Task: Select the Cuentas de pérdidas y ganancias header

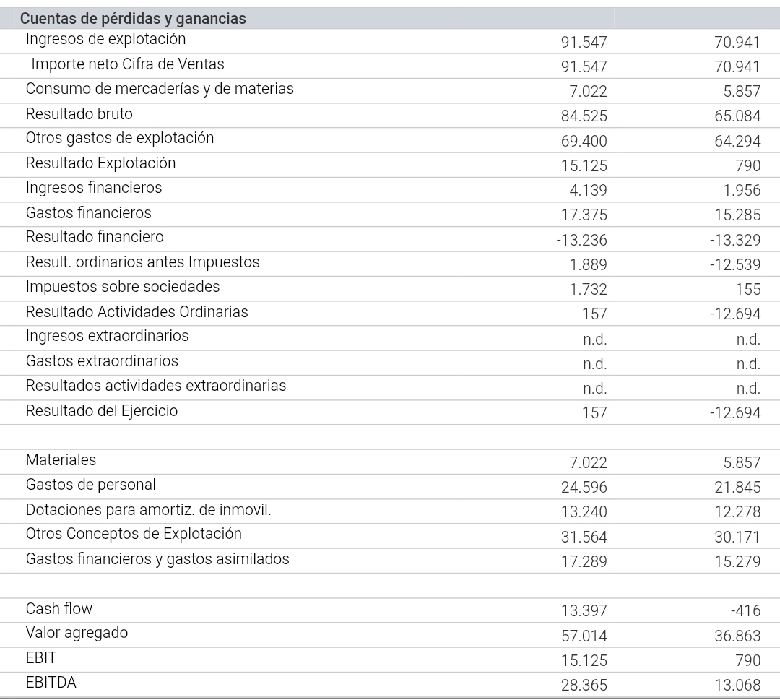Action: point(133,18)
